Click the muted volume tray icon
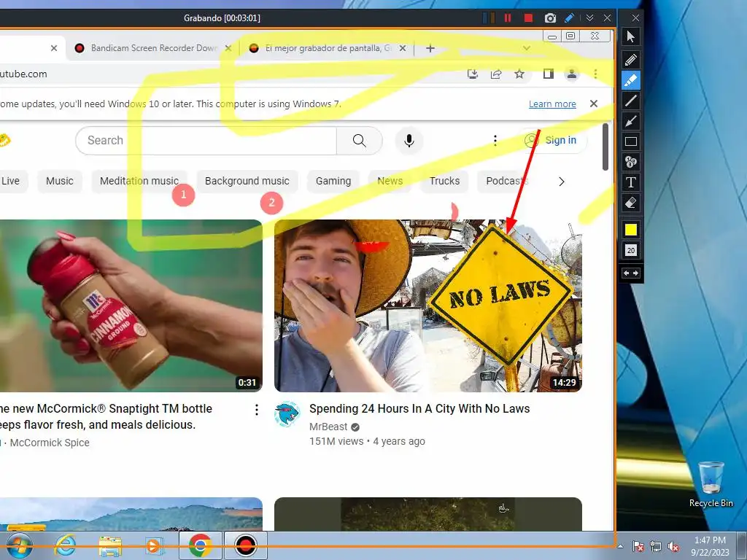 click(x=673, y=546)
